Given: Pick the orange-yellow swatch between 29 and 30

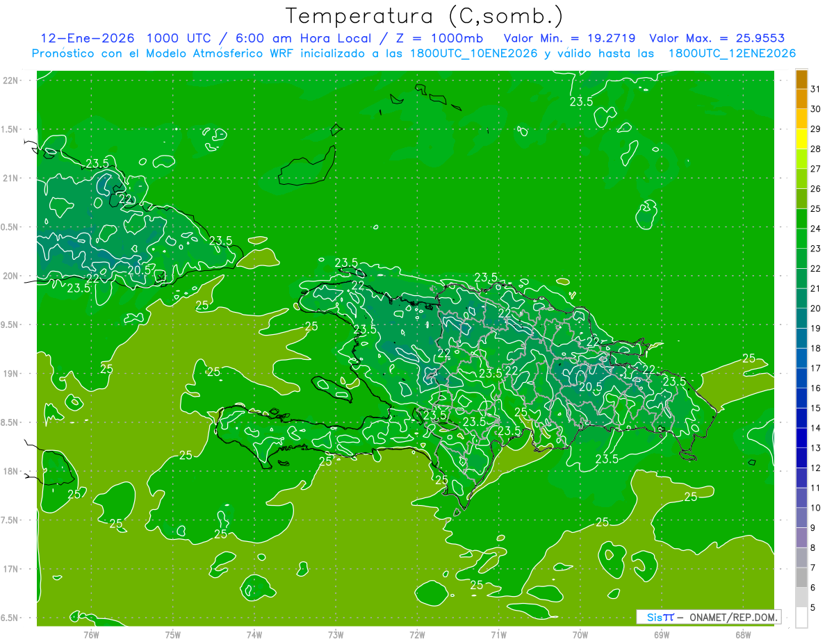Looking at the screenshot, I should coord(801,119).
